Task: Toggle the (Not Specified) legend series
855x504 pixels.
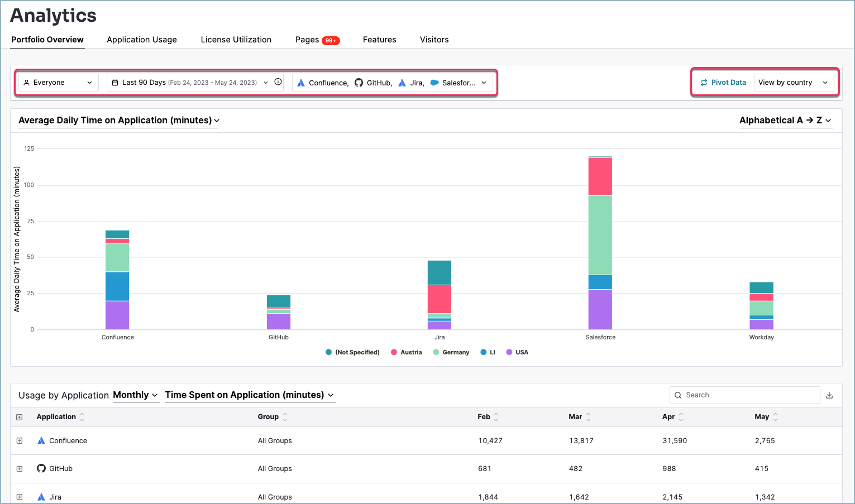Action: tap(352, 352)
